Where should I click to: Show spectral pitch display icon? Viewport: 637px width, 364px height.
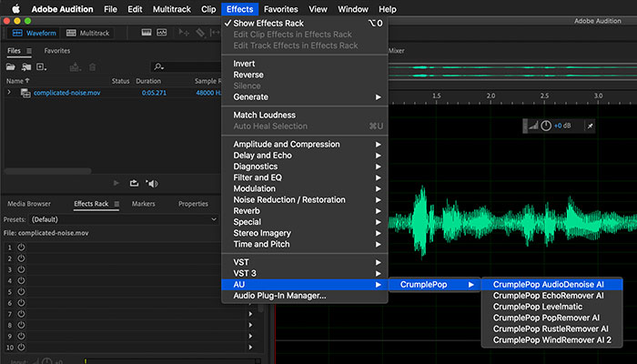(x=162, y=33)
